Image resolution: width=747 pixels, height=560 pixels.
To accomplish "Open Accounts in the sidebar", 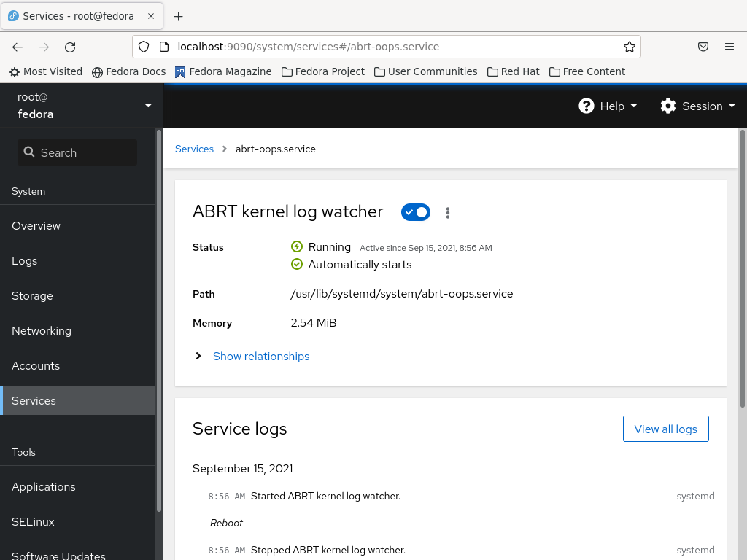I will pyautogui.click(x=77, y=366).
